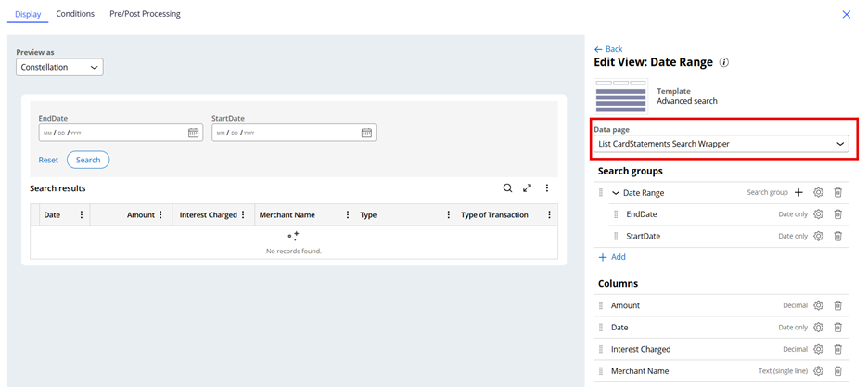Open settings gear for Date Range search group
The height and width of the screenshot is (387, 868).
[818, 193]
